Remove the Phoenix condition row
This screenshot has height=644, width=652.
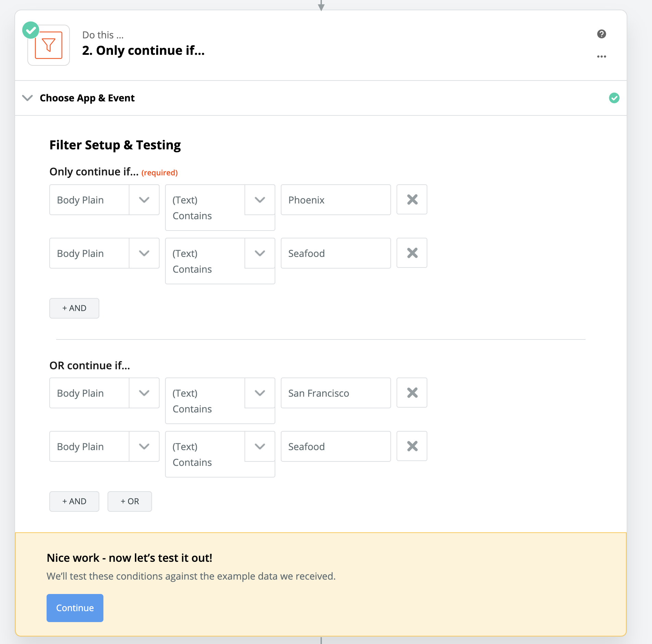coord(412,200)
